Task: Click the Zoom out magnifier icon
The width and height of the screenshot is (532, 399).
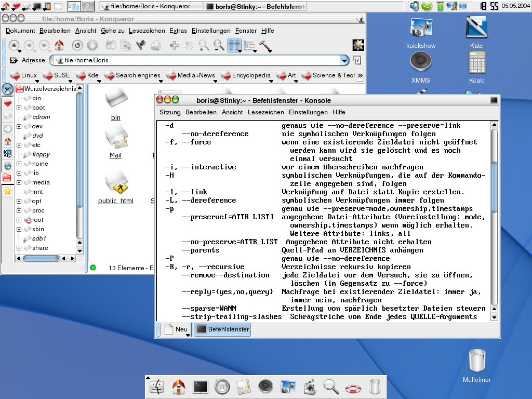Action: click(219, 45)
